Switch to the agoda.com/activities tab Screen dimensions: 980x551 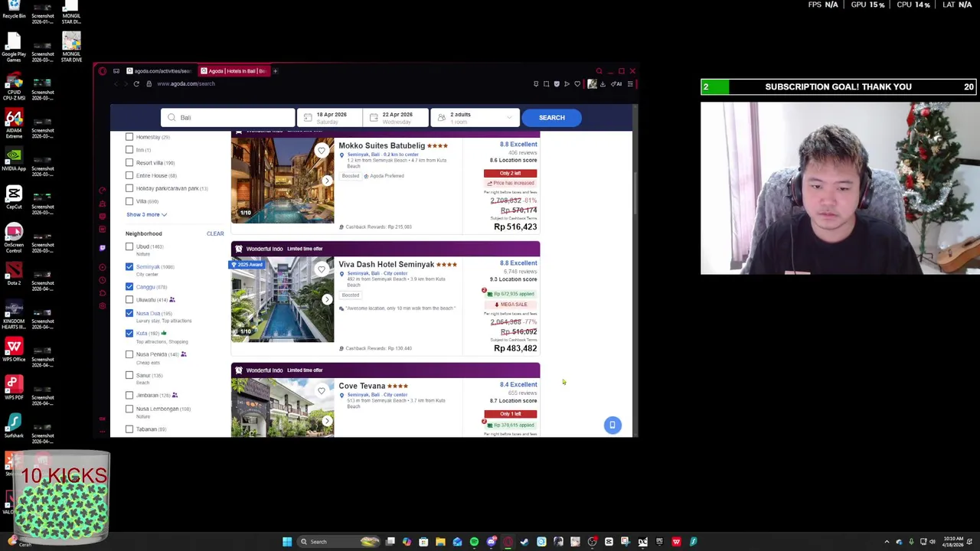click(x=159, y=71)
